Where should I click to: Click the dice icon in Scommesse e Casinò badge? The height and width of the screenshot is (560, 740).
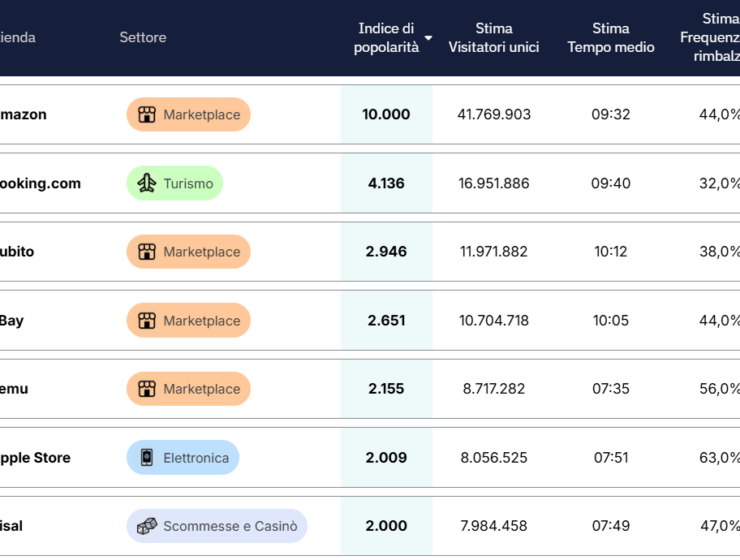(x=147, y=526)
